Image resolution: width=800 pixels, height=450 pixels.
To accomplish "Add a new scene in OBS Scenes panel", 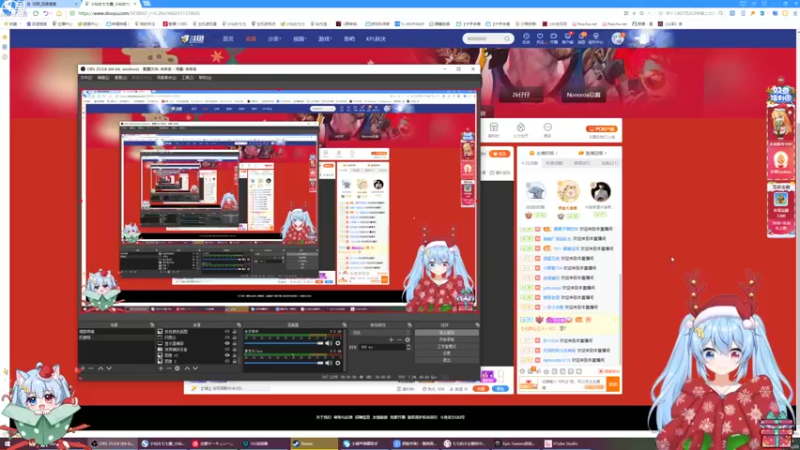I will [x=83, y=368].
